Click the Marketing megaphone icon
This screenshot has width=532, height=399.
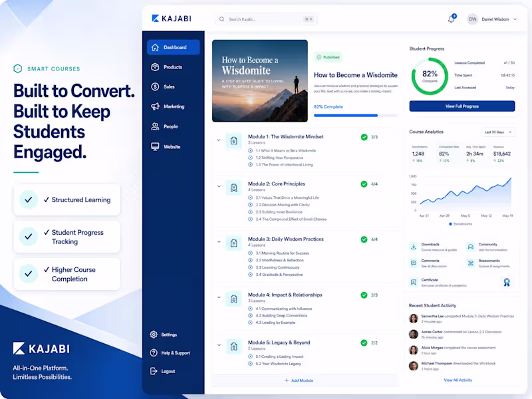pyautogui.click(x=155, y=106)
